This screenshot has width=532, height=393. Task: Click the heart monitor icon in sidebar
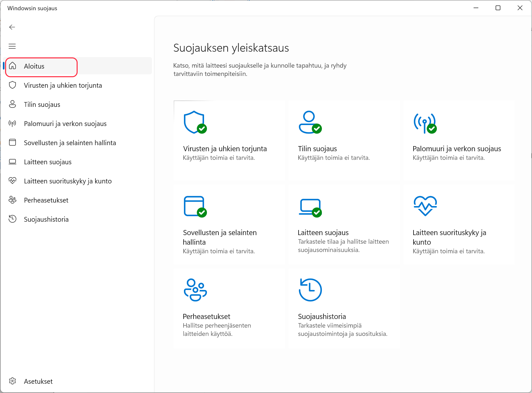12,181
